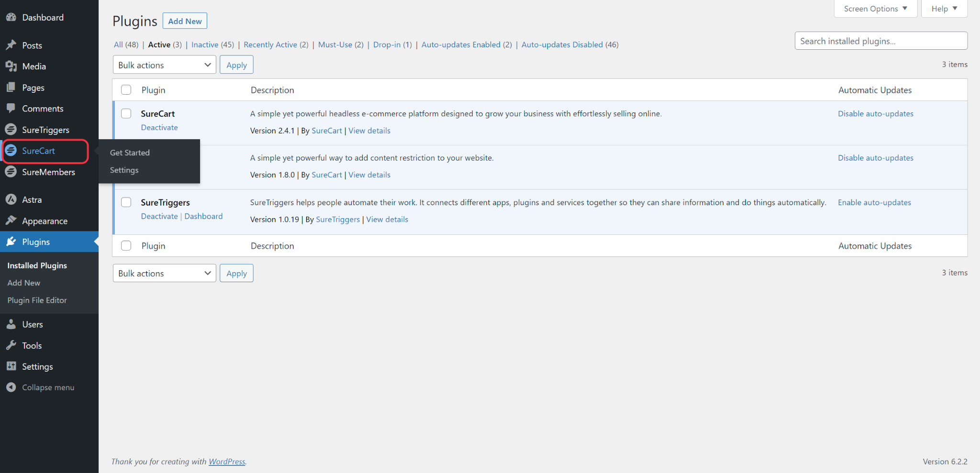Disable auto-updates for version 1.8.0 plugin
This screenshot has height=473, width=980.
[x=876, y=158]
